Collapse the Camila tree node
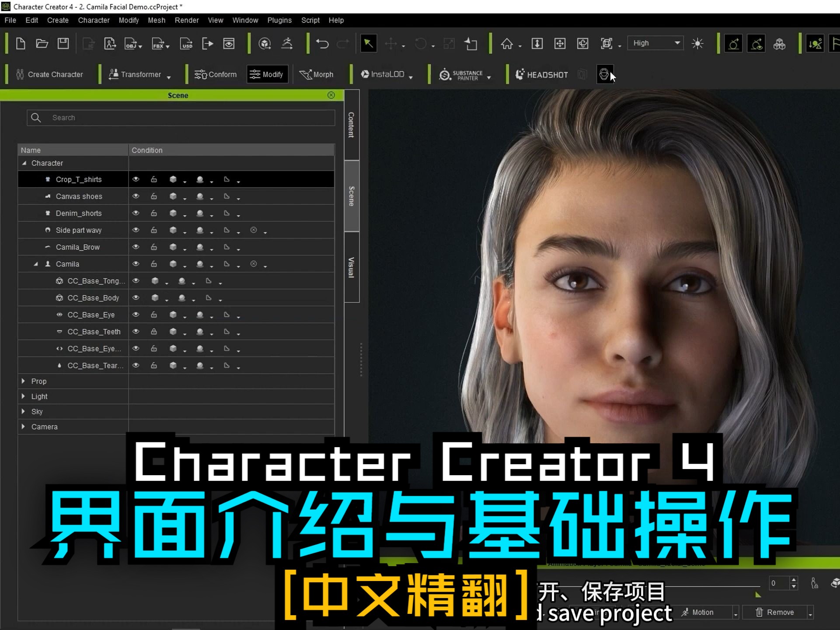840x630 pixels. point(36,264)
